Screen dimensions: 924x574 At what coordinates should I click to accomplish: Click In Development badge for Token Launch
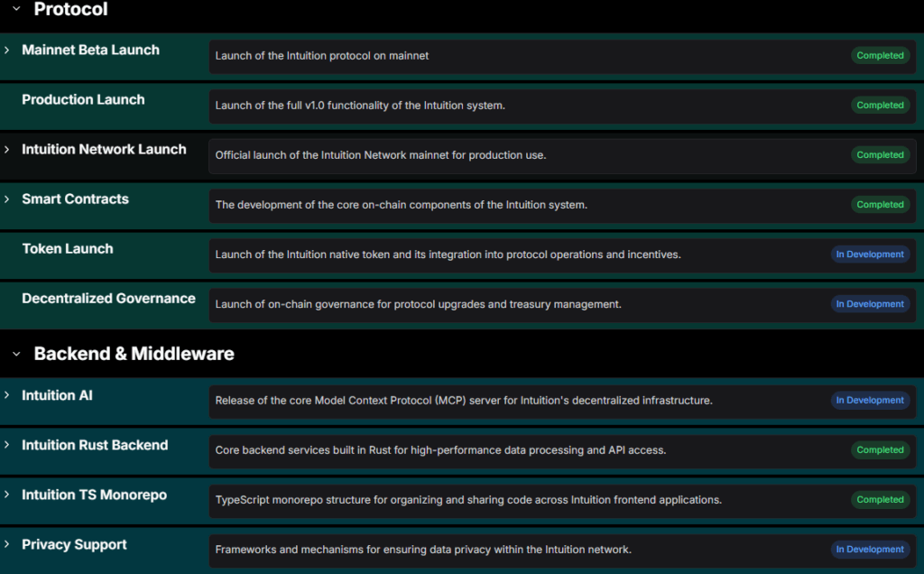tap(870, 255)
